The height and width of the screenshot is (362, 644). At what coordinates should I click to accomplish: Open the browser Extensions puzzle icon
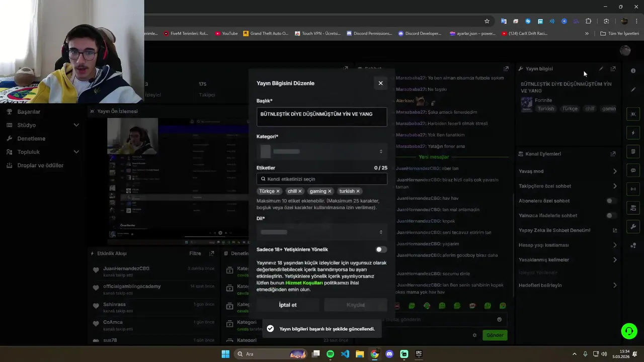point(588,21)
